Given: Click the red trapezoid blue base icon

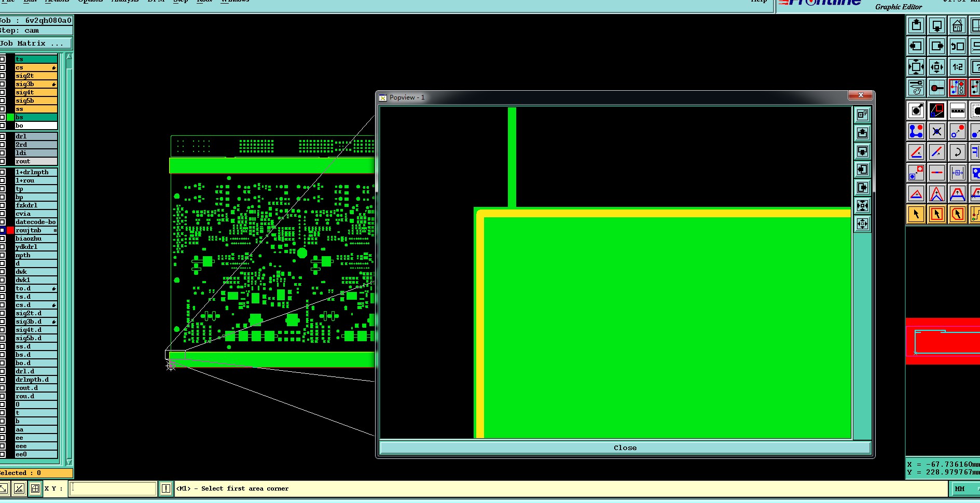Looking at the screenshot, I should coord(958,194).
